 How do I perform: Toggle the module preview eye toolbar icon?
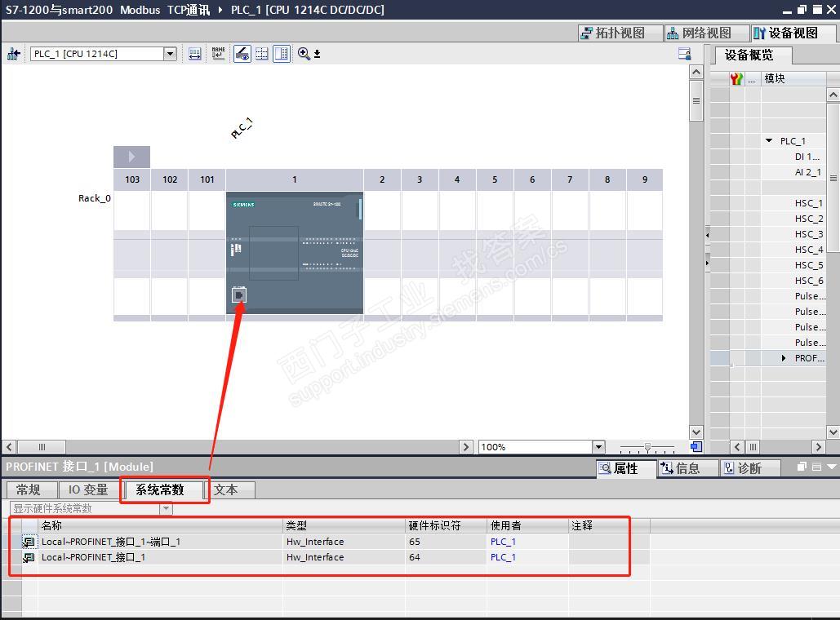242,54
